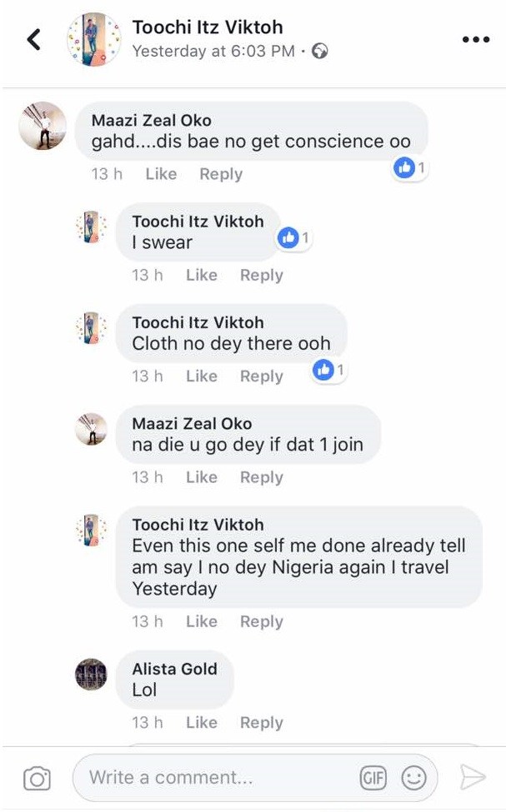Like the "na die u go dey" comment
Image resolution: width=506 pixels, height=812 pixels.
click(x=202, y=477)
